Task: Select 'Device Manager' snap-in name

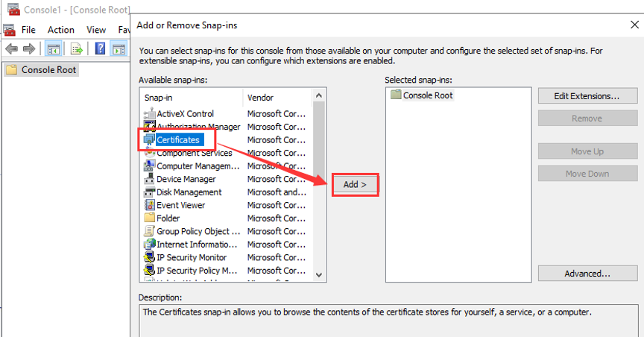Action: point(186,179)
